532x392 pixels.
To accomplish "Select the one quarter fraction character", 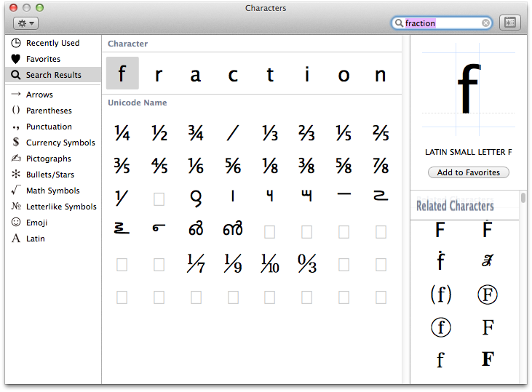I will [x=122, y=133].
